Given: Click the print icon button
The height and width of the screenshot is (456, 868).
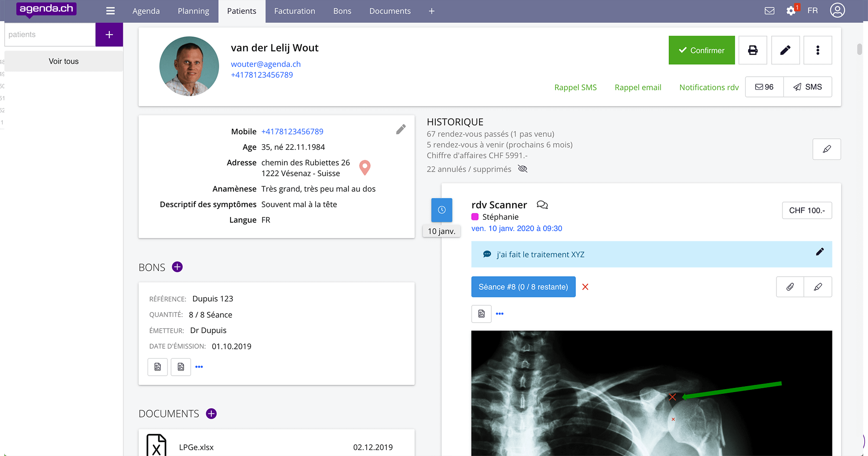Looking at the screenshot, I should click(753, 50).
